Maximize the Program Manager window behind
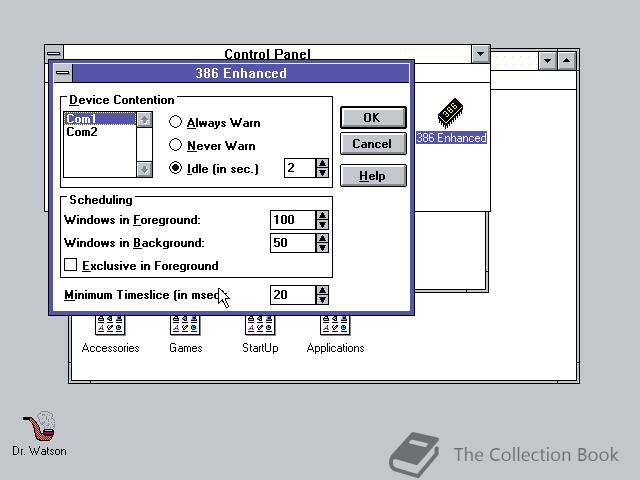 tap(567, 61)
